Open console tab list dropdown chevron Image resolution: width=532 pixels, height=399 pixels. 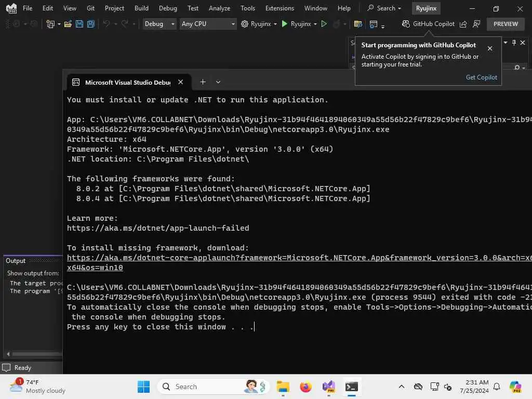coord(218,82)
